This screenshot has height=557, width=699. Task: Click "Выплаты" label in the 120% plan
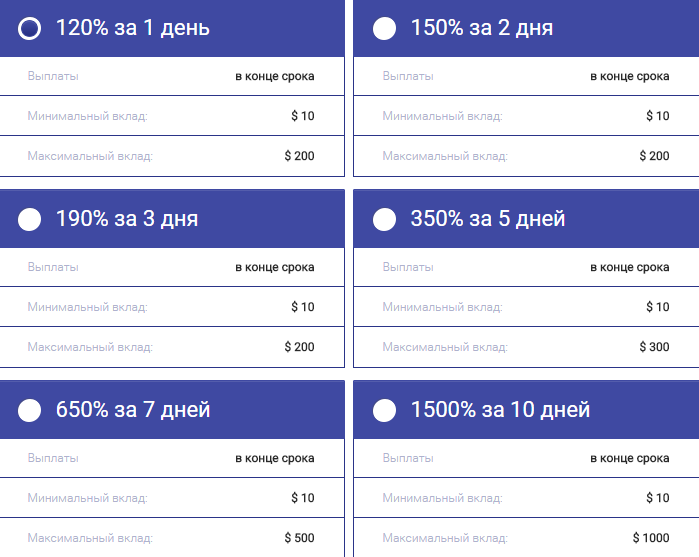(x=53, y=76)
